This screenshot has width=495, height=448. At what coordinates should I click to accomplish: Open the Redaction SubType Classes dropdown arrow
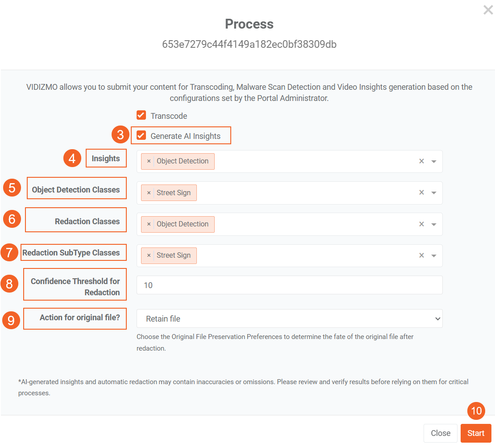coord(434,256)
